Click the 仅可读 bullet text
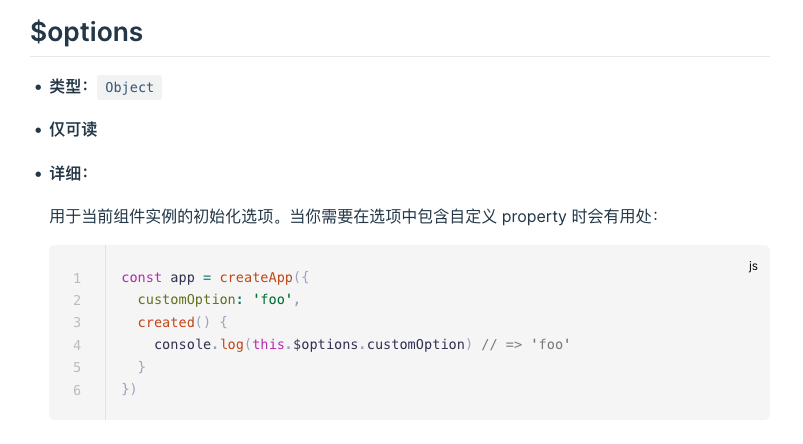The width and height of the screenshot is (803, 444). [73, 130]
